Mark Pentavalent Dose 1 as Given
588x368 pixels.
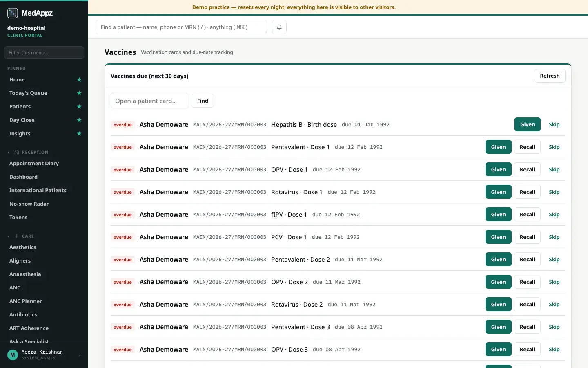click(x=498, y=147)
